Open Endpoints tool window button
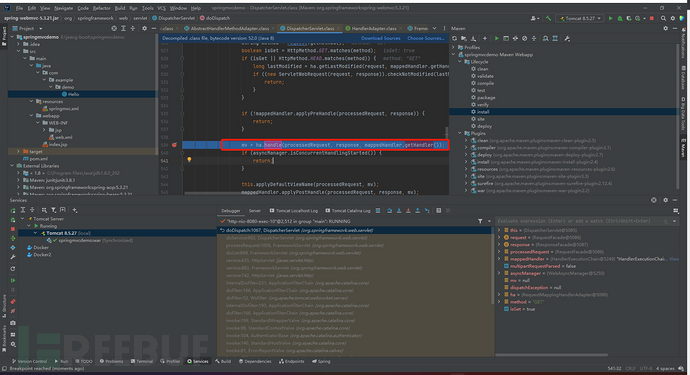Viewport: 690px width, 375px height. pyautogui.click(x=291, y=361)
